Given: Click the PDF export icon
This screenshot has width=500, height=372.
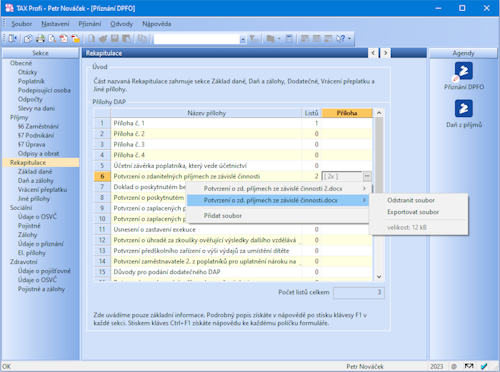Looking at the screenshot, I should 64,39.
